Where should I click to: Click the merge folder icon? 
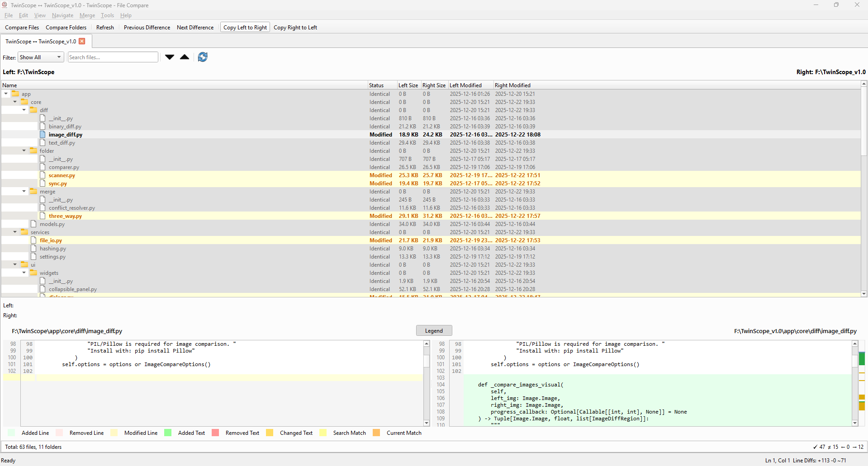[x=33, y=192]
